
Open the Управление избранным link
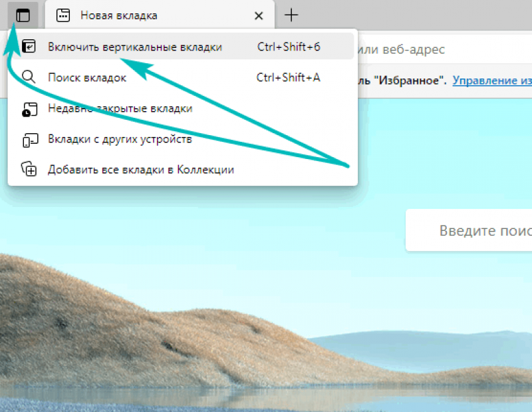point(492,81)
